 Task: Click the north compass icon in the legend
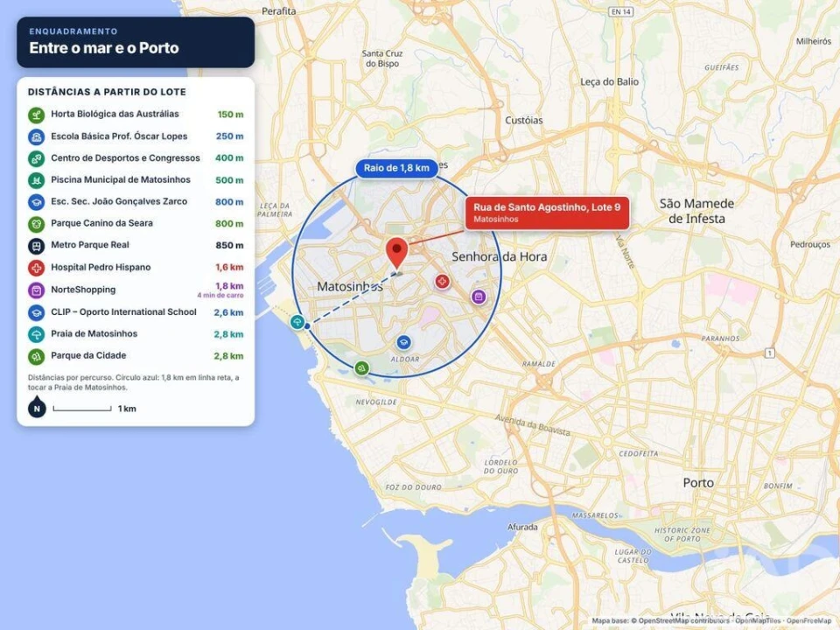(x=37, y=407)
